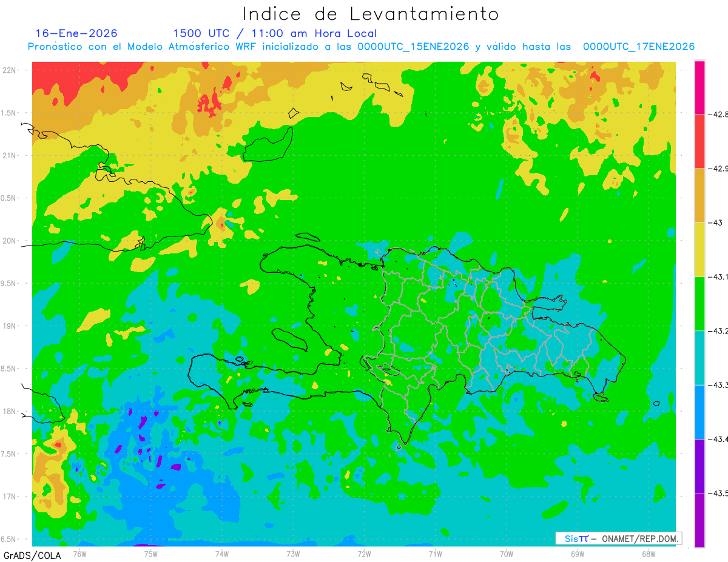Click the legend value '-43.5'
The image size is (728, 562).
(718, 493)
